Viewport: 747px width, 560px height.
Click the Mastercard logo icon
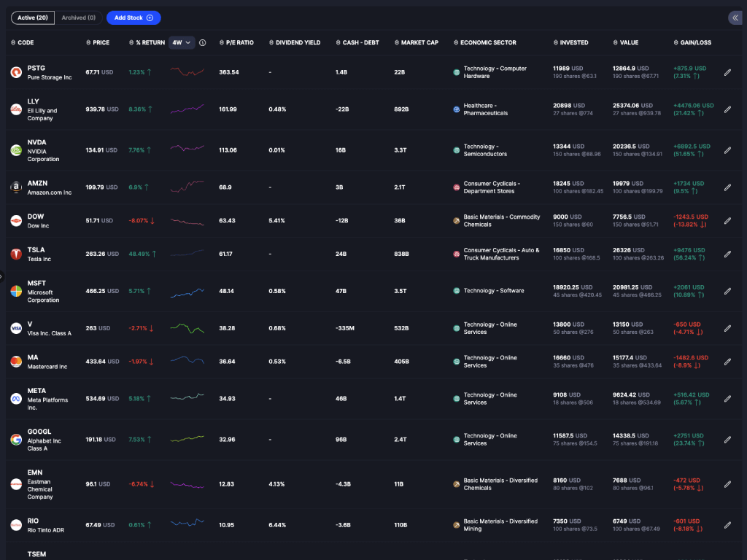(16, 362)
